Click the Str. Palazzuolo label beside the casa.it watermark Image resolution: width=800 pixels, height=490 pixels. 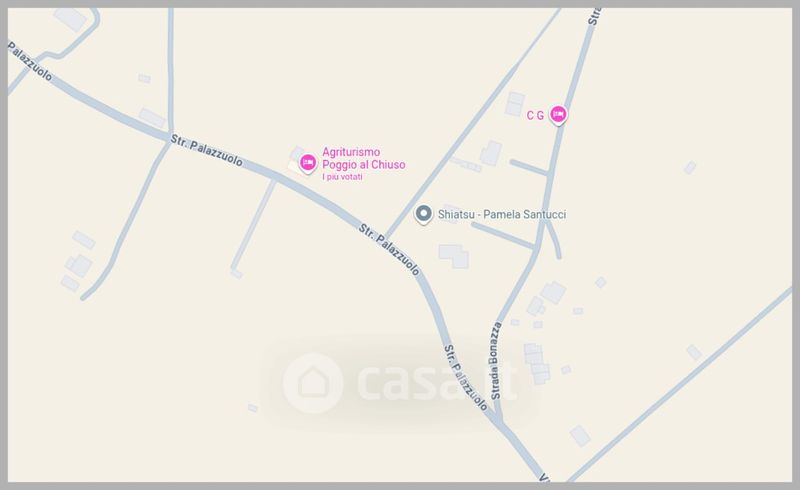465,378
